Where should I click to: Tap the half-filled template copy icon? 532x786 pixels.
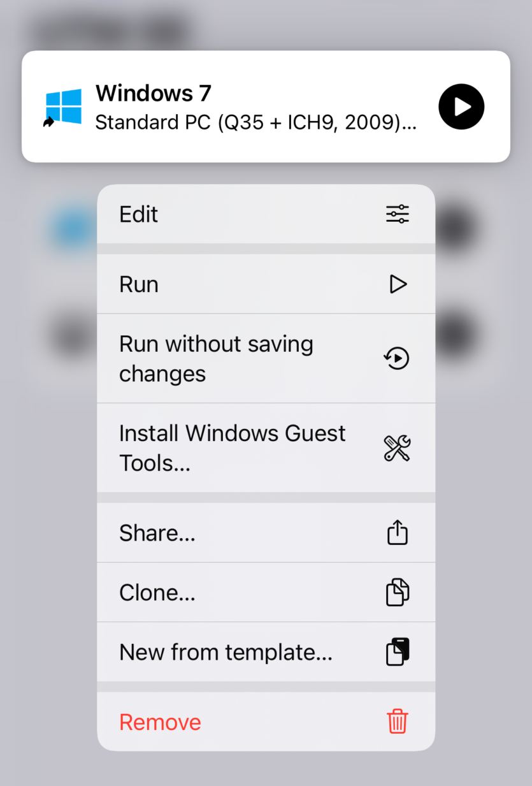click(x=398, y=652)
